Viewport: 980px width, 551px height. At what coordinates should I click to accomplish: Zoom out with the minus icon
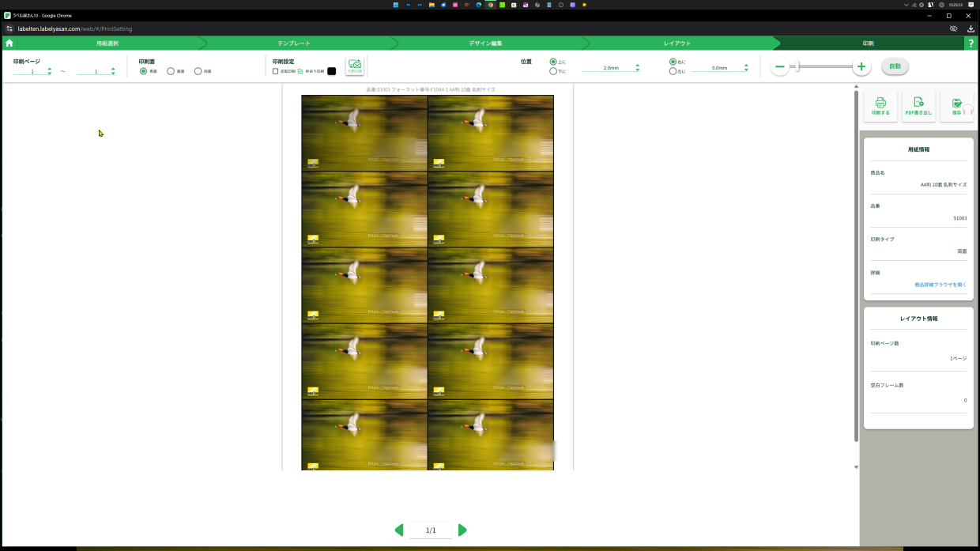point(780,67)
